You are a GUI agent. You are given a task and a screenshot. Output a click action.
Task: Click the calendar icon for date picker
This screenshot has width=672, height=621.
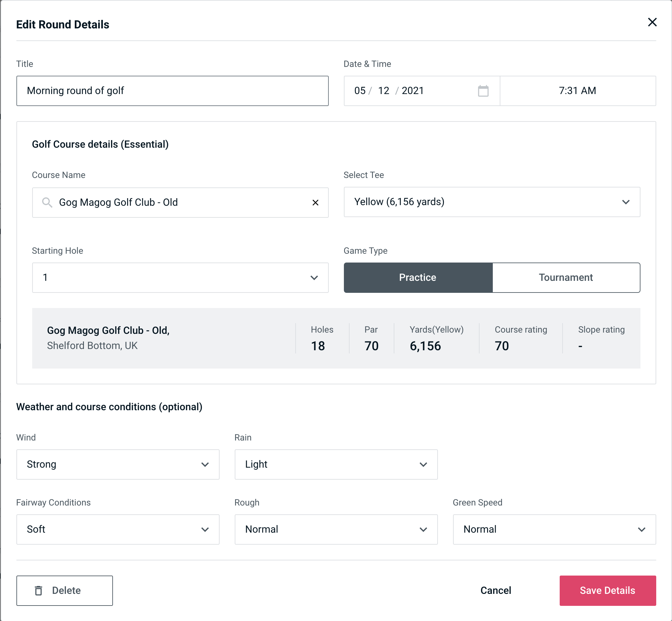click(484, 91)
